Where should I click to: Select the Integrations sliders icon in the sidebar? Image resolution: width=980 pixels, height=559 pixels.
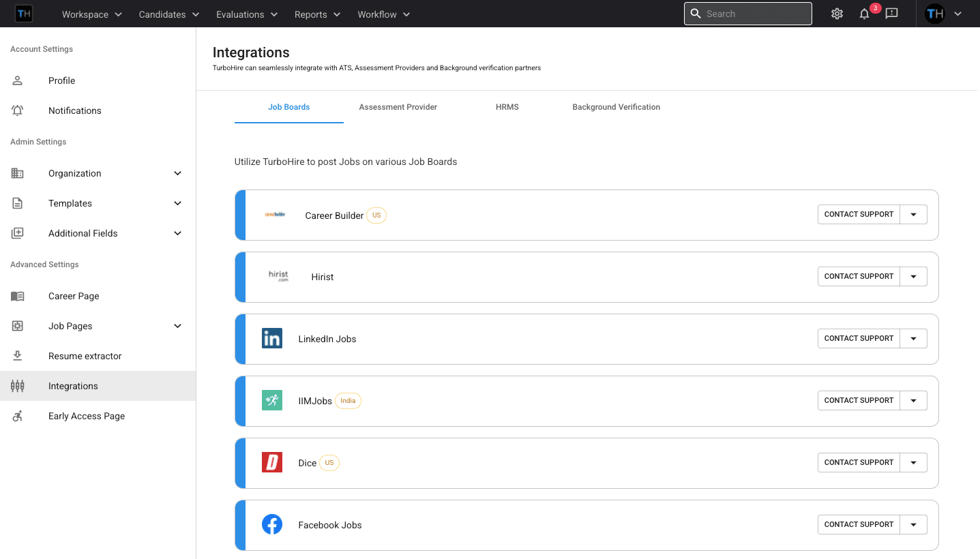point(17,386)
